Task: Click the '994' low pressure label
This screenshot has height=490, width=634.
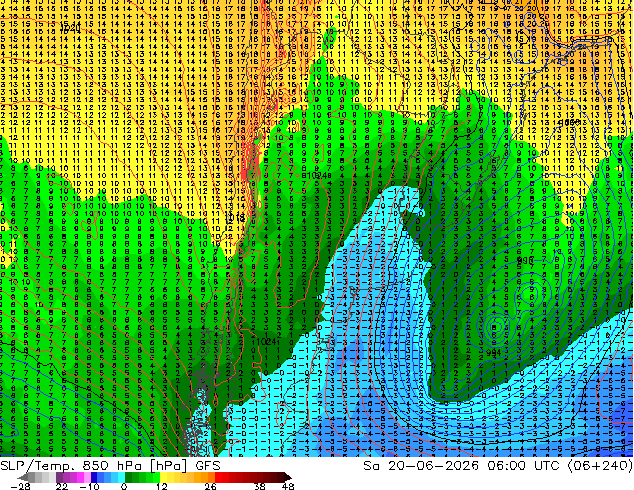Action: coord(493,353)
